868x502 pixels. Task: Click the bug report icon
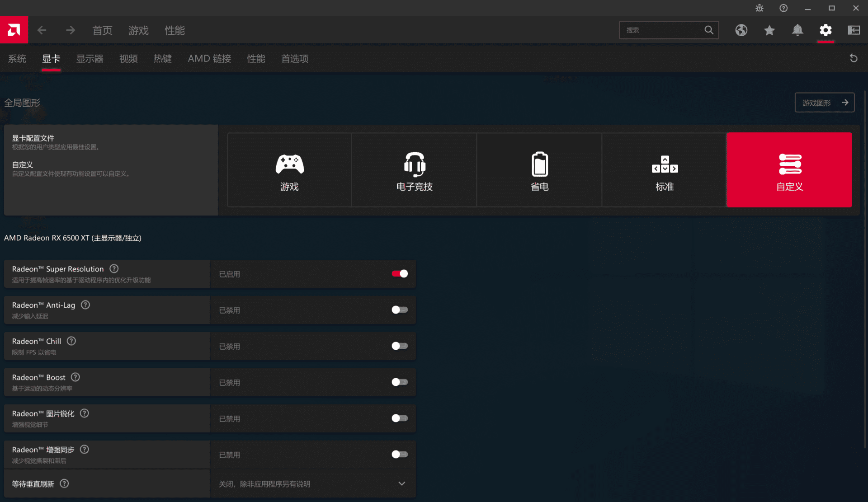(759, 8)
